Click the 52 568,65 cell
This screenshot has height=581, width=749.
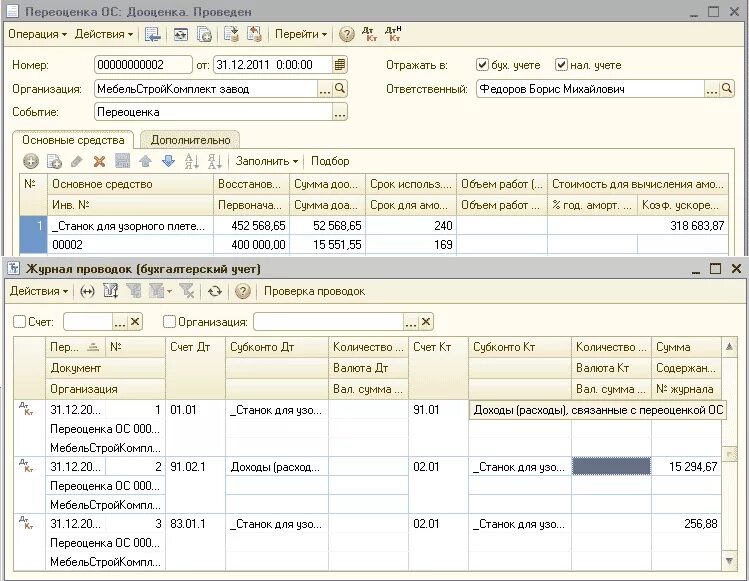[x=327, y=226]
